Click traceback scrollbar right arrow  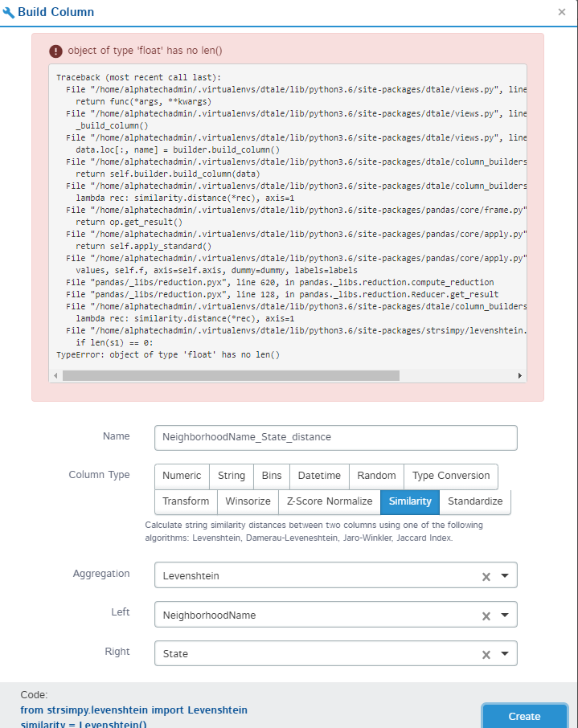coord(520,375)
